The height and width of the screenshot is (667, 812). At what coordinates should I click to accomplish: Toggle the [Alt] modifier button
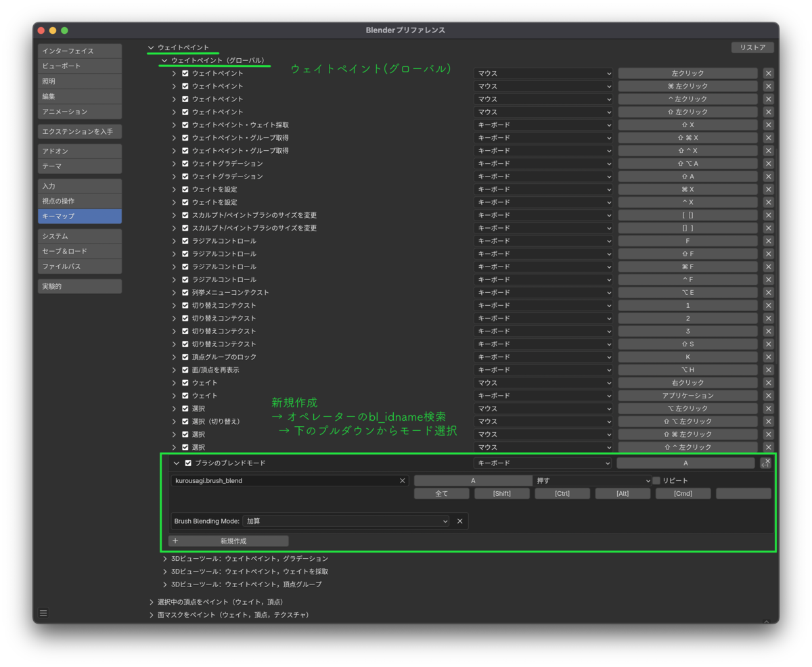pyautogui.click(x=623, y=494)
